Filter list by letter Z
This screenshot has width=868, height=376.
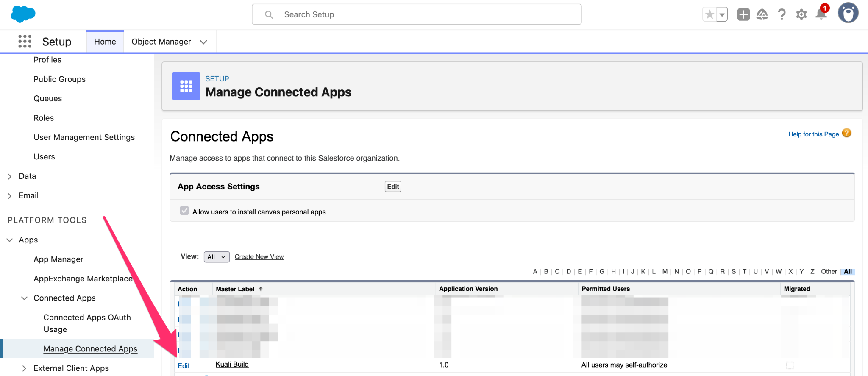point(812,272)
